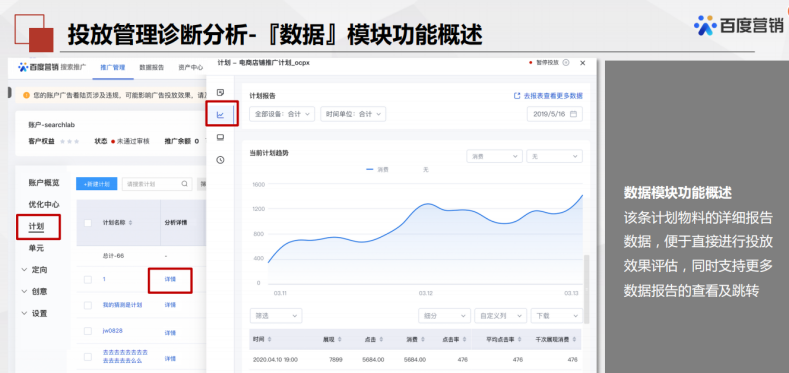Click the 请搜索计划 search field
The height and width of the screenshot is (373, 789).
click(157, 184)
